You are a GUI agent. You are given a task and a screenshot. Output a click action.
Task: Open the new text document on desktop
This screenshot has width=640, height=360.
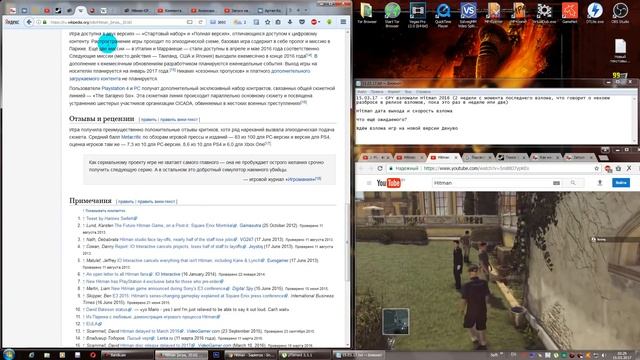click(x=620, y=51)
